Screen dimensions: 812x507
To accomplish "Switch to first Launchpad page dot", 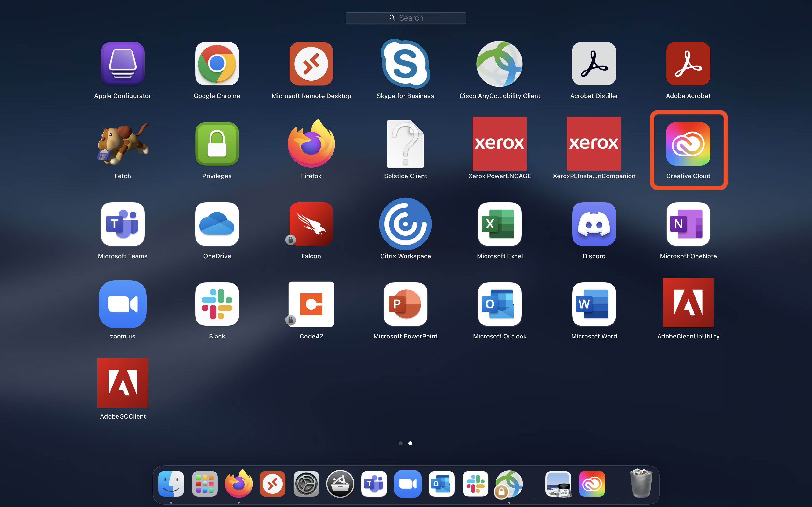I will [x=401, y=443].
